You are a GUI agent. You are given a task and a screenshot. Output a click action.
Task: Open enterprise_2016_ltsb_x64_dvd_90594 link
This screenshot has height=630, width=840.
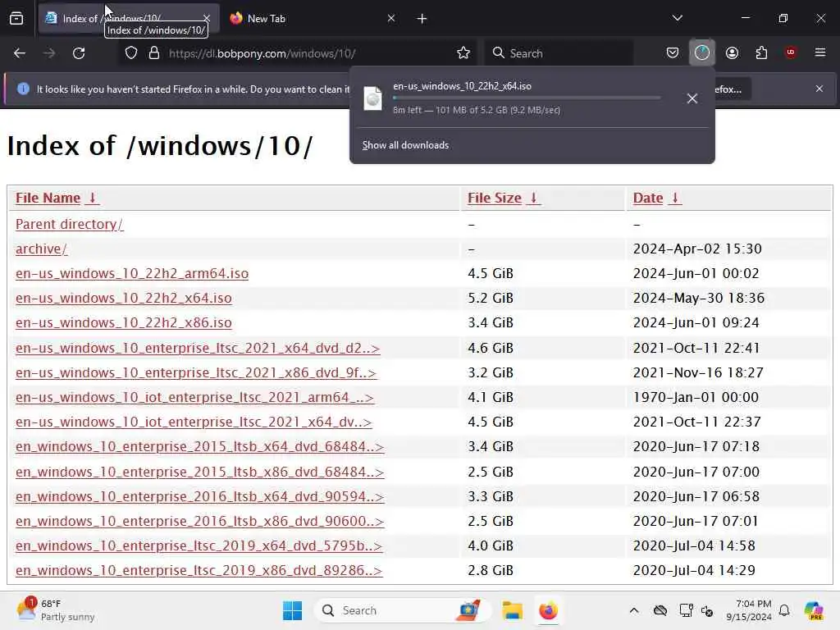click(200, 496)
